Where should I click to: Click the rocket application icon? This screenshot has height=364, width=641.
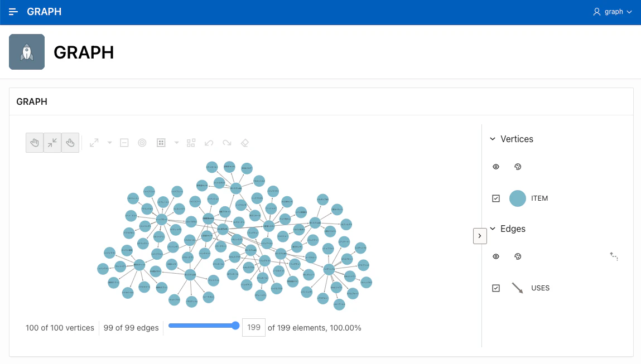27,52
